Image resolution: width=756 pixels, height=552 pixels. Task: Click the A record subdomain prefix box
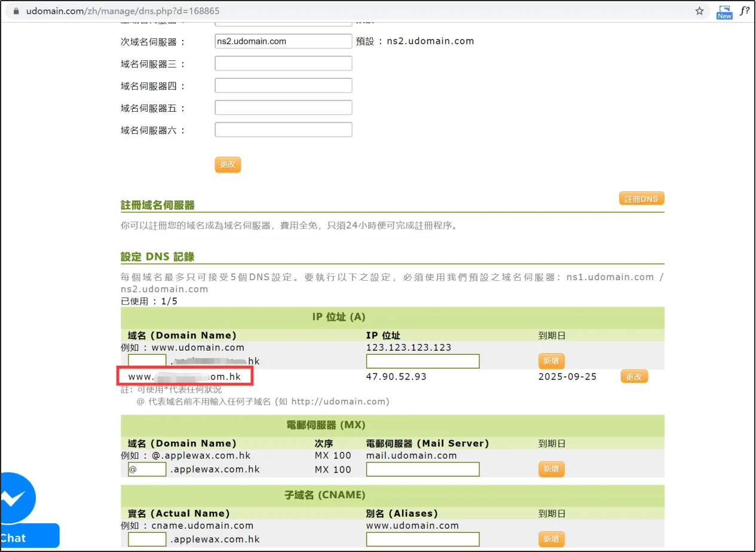pyautogui.click(x=147, y=361)
